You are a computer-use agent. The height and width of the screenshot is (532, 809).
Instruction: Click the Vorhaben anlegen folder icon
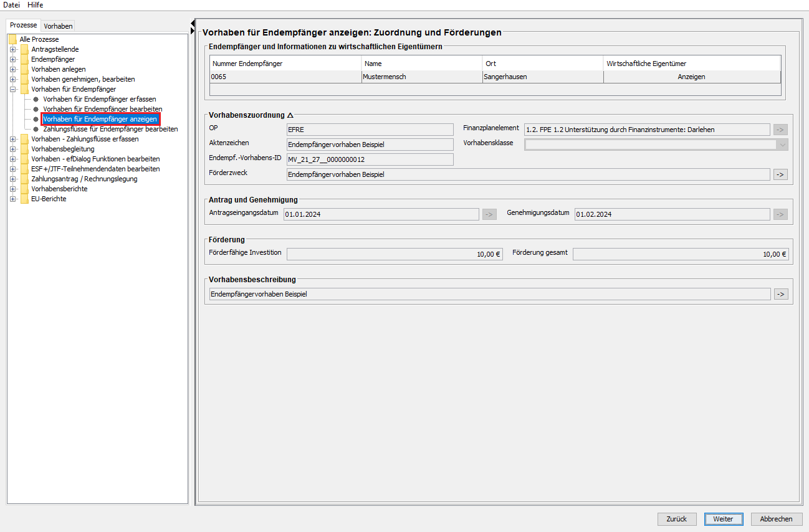[x=24, y=69]
